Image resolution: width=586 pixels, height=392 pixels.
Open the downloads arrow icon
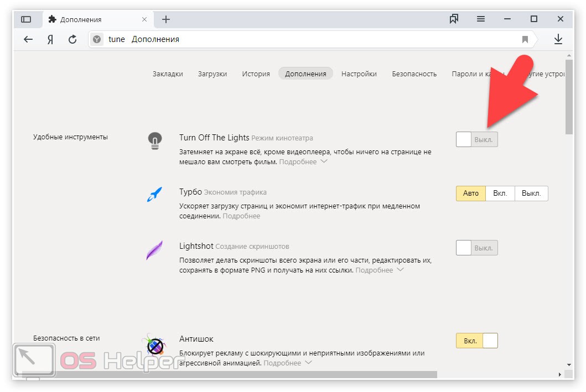pos(558,39)
